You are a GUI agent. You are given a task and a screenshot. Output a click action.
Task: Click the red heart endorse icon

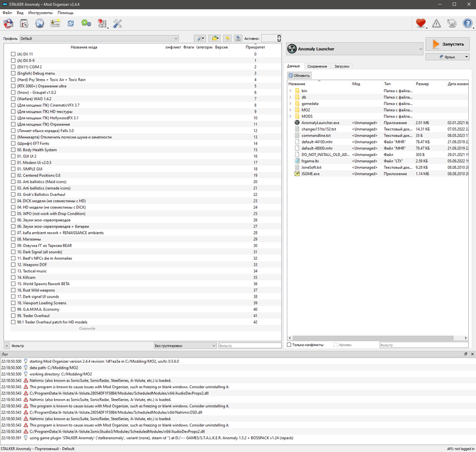click(x=421, y=23)
